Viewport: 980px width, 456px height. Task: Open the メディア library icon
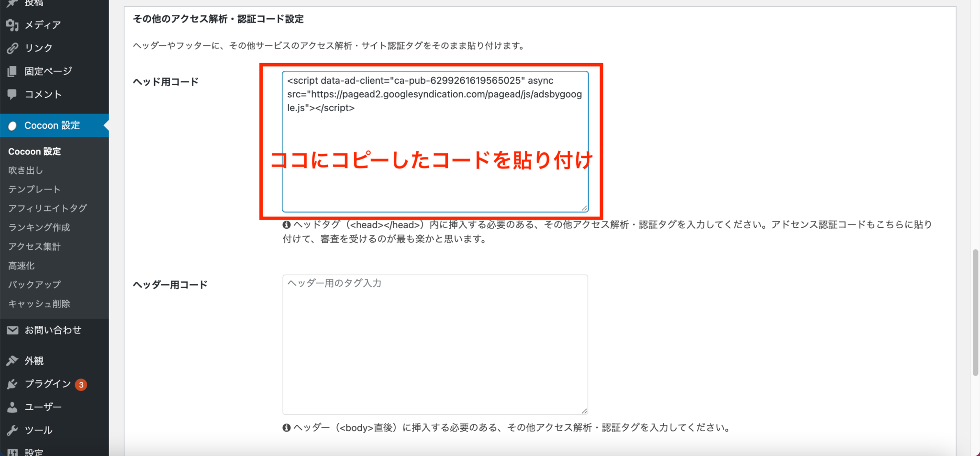(x=12, y=25)
